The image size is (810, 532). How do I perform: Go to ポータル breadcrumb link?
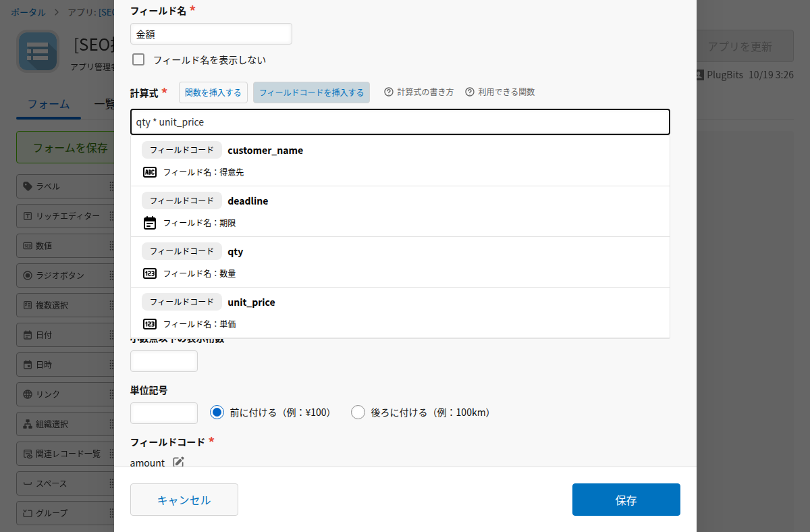28,12
